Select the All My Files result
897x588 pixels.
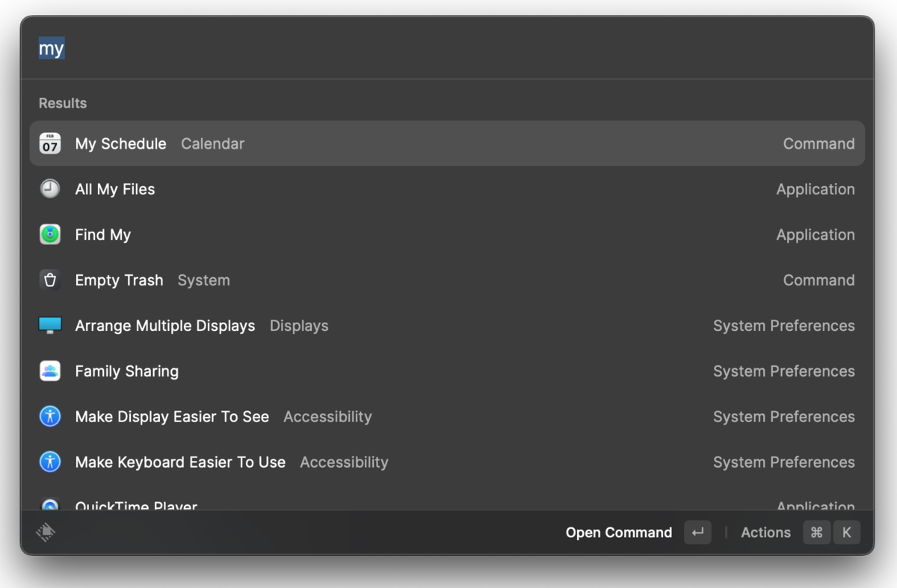tap(447, 189)
